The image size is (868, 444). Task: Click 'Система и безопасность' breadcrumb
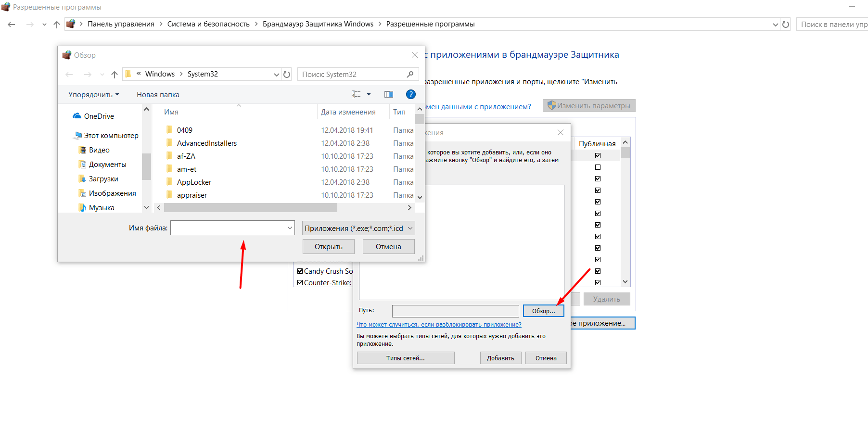click(208, 24)
